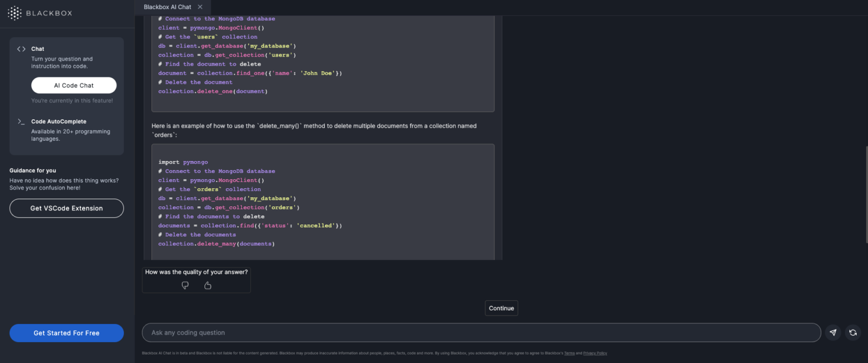
Task: Open the Terms link in footer
Action: (569, 353)
